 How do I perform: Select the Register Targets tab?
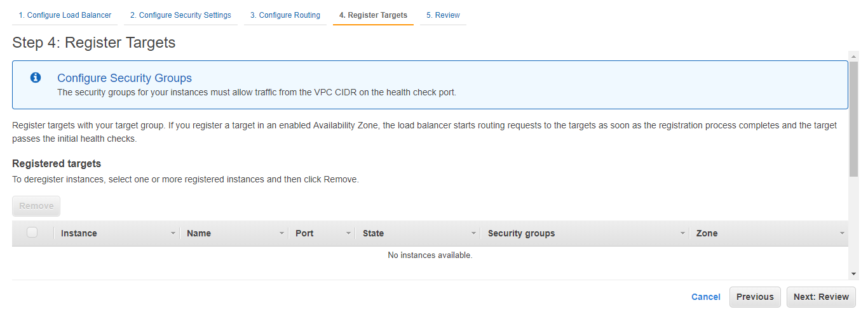tap(373, 15)
